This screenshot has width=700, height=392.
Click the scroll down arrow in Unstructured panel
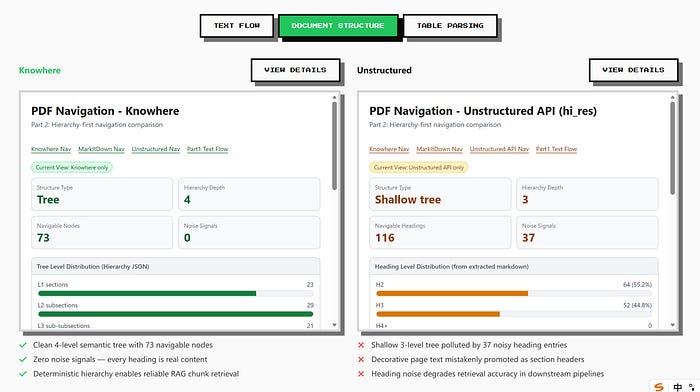point(672,325)
